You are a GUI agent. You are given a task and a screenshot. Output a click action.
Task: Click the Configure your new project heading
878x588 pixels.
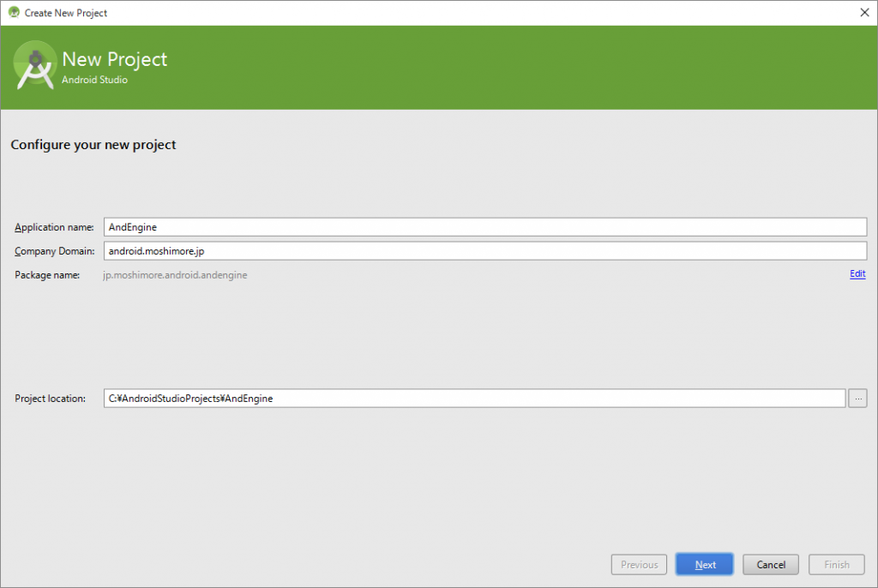[93, 145]
